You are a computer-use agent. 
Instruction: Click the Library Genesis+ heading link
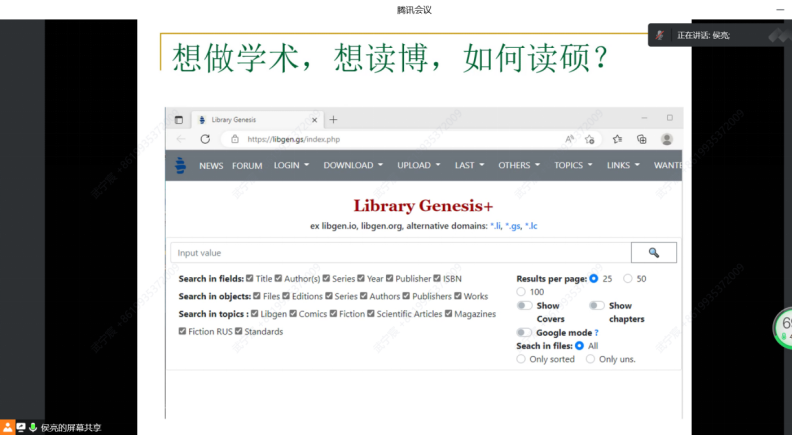click(x=423, y=206)
